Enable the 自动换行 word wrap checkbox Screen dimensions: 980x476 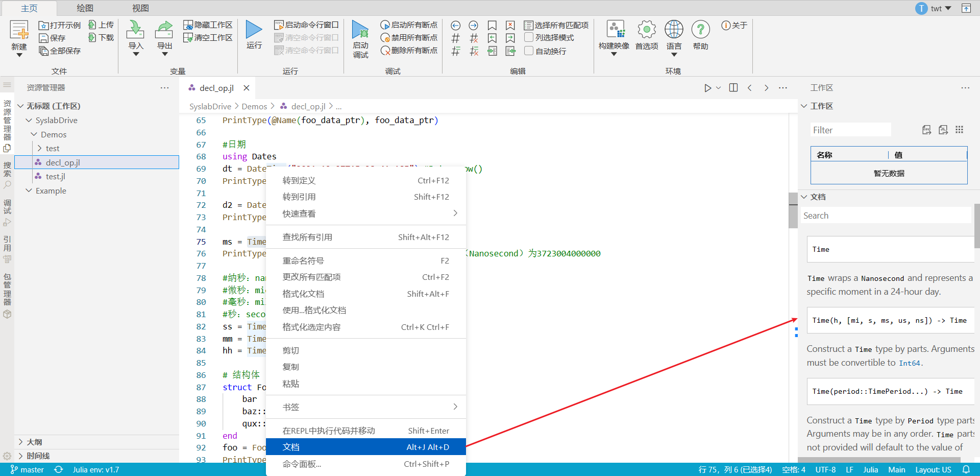(529, 51)
